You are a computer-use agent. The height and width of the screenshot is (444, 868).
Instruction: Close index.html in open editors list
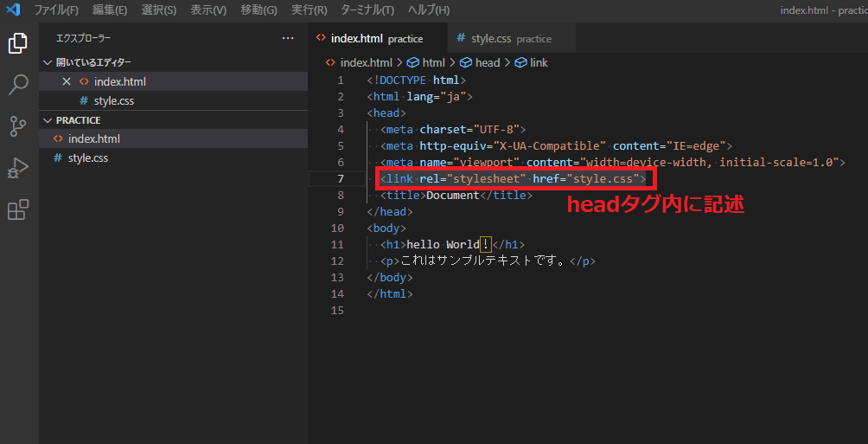[x=67, y=81]
